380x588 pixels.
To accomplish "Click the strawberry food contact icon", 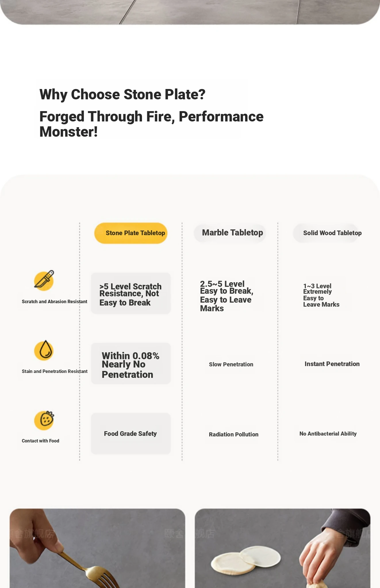I will 44,420.
